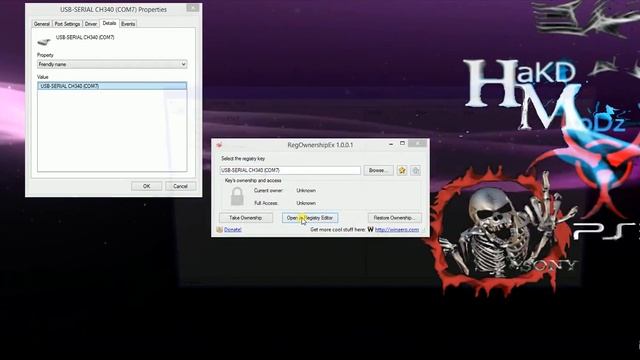Open the Events tab
This screenshot has width=640, height=360.
point(128,24)
